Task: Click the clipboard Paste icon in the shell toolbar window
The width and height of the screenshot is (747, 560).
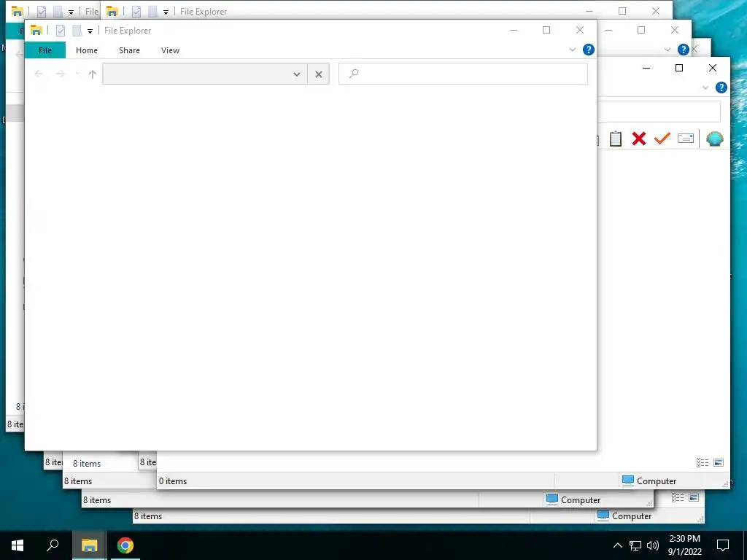Action: coord(616,139)
